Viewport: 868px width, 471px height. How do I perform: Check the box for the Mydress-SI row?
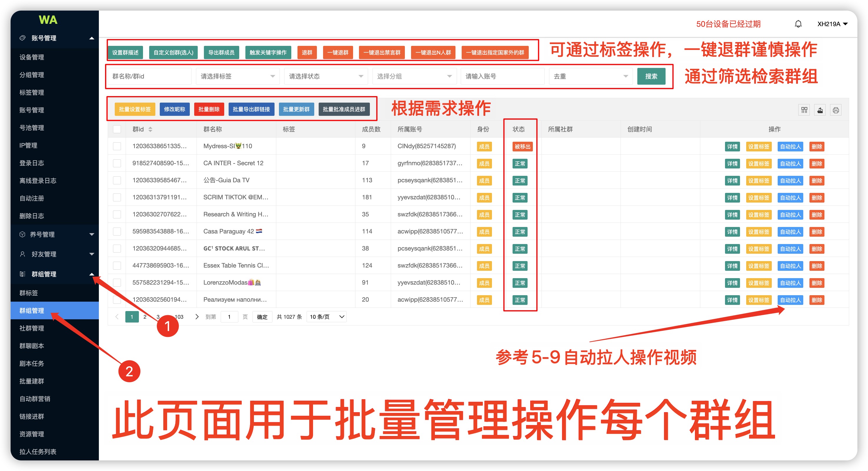(x=117, y=146)
